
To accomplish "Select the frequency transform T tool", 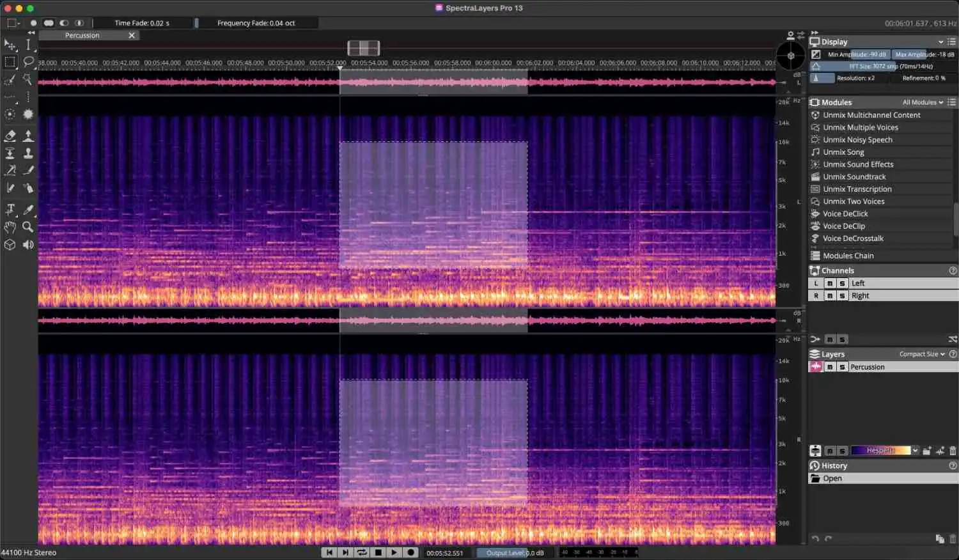I will click(x=10, y=210).
